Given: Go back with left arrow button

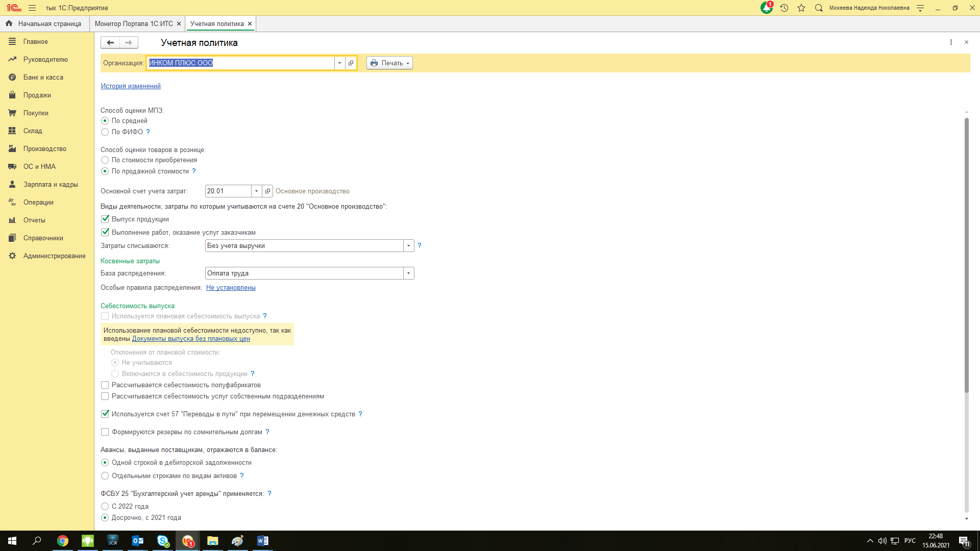Looking at the screenshot, I should (110, 42).
